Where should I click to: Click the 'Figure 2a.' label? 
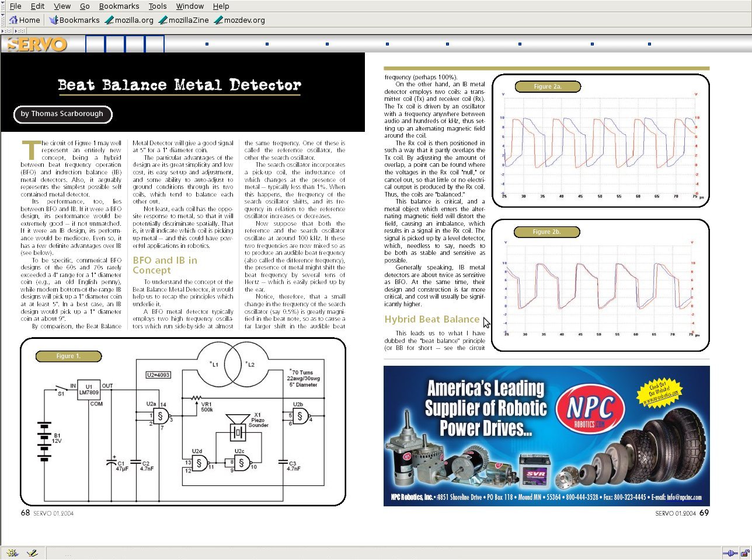(548, 86)
